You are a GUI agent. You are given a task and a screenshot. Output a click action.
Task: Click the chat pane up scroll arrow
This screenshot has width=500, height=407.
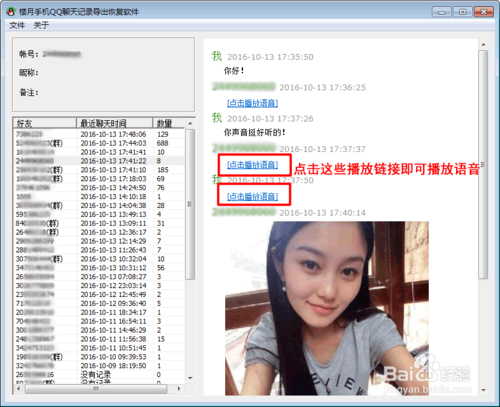483,44
